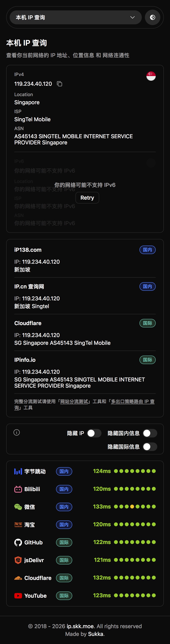Open the 多出口策略路由 IP 查询 link
The height and width of the screenshot is (644, 170).
(x=133, y=402)
